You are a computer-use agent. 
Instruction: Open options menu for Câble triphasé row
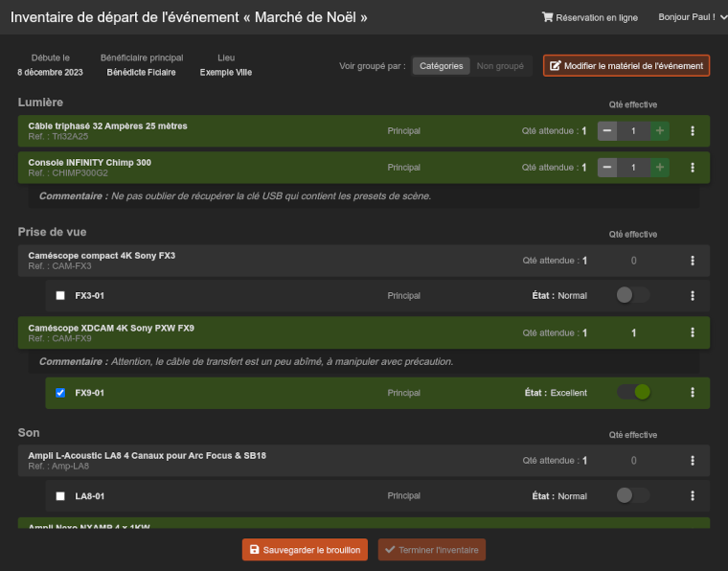coord(693,131)
